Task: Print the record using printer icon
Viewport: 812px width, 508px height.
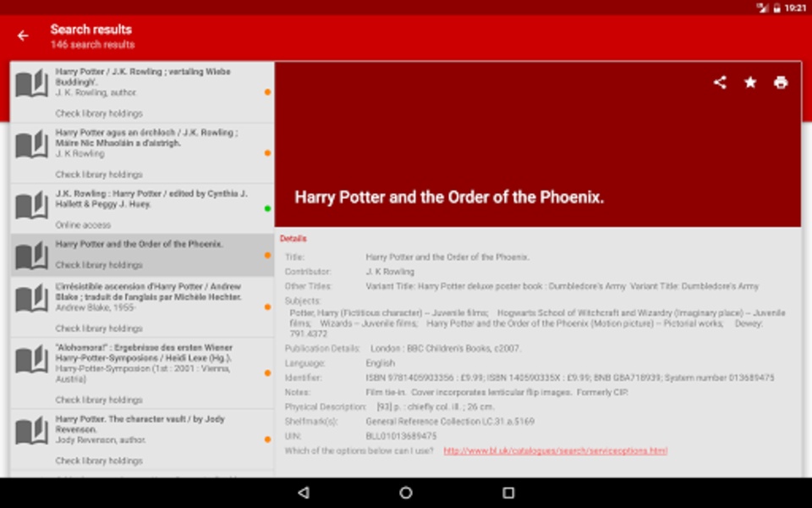Action: pyautogui.click(x=781, y=82)
